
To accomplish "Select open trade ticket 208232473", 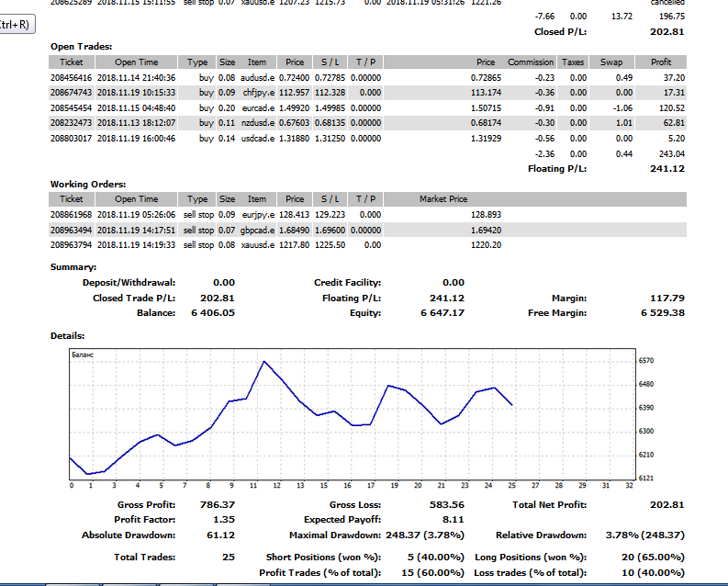I will 71,123.
